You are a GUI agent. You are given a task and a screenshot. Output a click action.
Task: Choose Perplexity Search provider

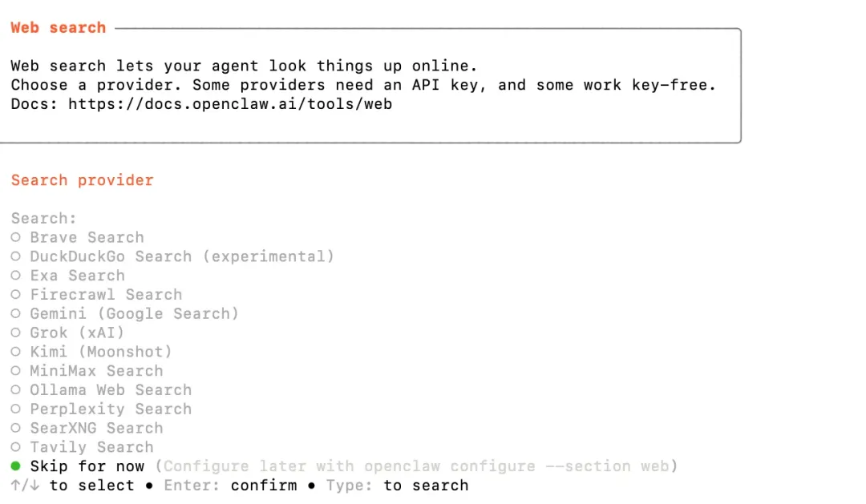point(101,409)
